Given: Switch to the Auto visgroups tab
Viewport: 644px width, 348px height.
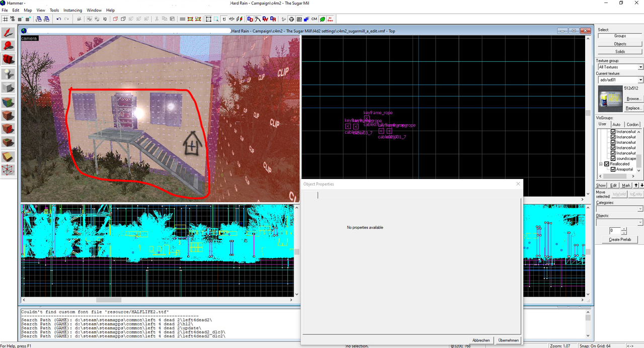Looking at the screenshot, I should [x=616, y=124].
